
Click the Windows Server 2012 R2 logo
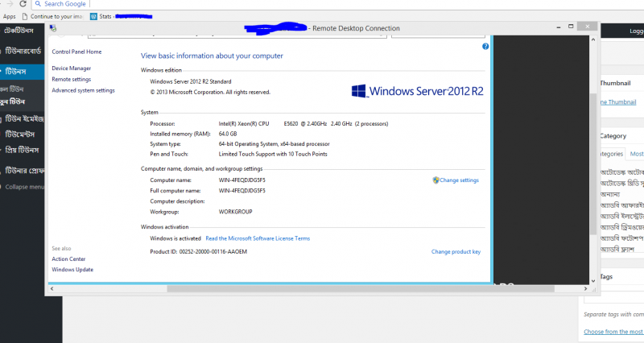tap(417, 91)
